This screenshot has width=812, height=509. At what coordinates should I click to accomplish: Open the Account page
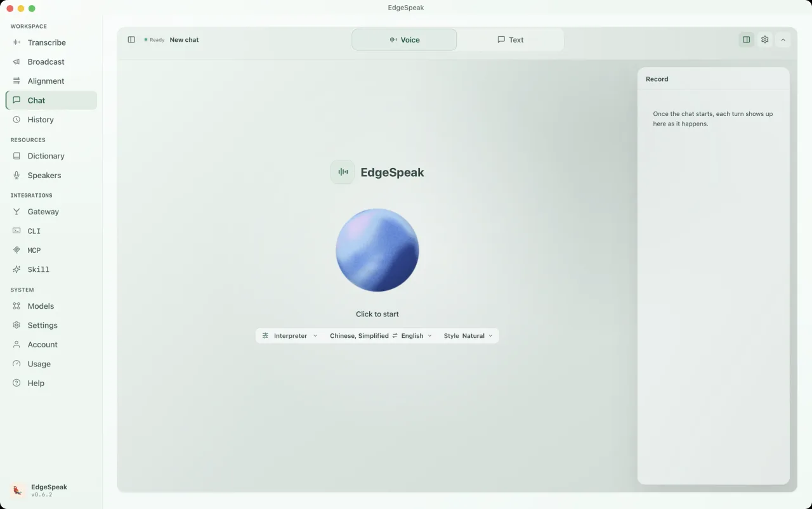pyautogui.click(x=51, y=344)
